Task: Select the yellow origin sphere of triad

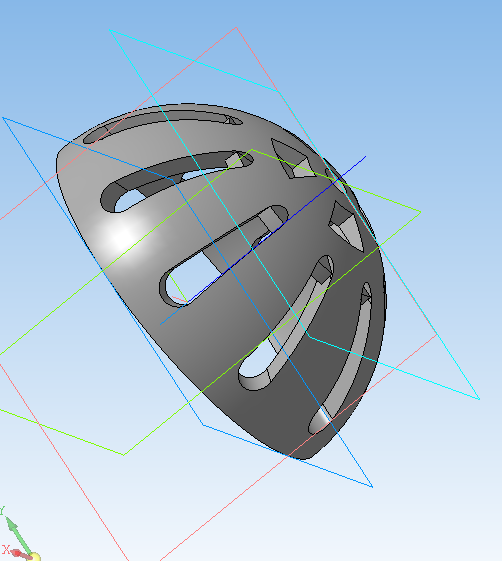Action: click(35, 556)
